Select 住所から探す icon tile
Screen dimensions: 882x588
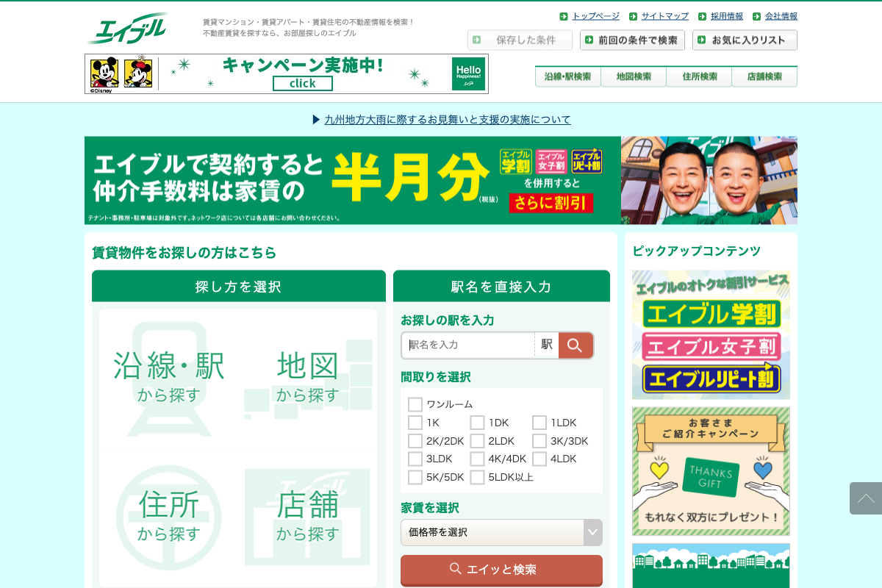169,515
